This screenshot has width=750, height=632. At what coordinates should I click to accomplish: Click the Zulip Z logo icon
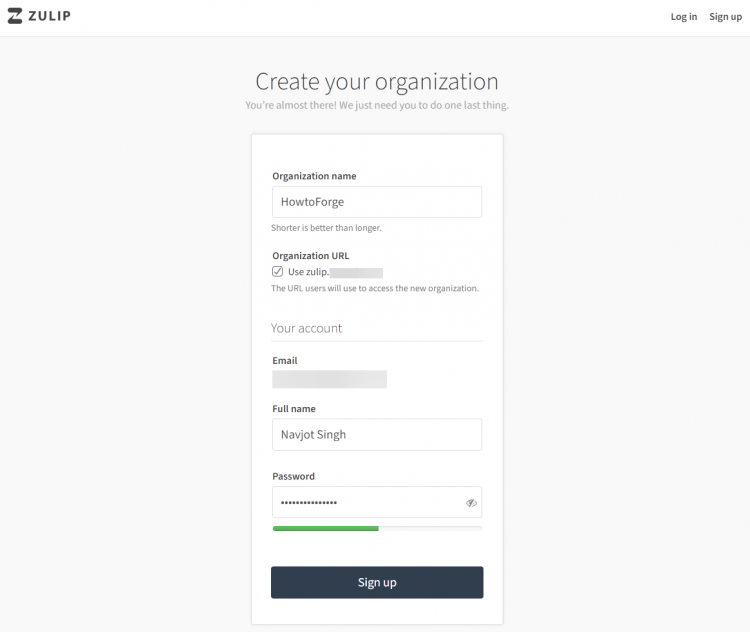[x=15, y=16]
